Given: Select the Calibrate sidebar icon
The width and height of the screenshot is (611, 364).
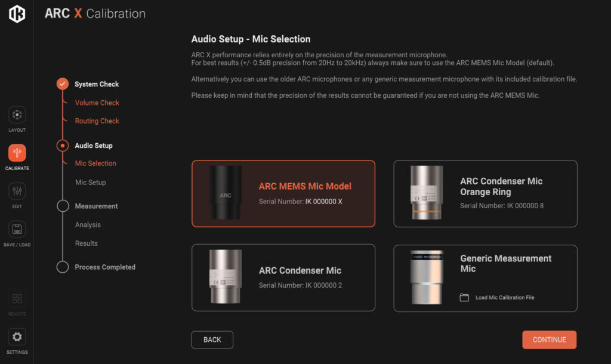Looking at the screenshot, I should [x=17, y=153].
